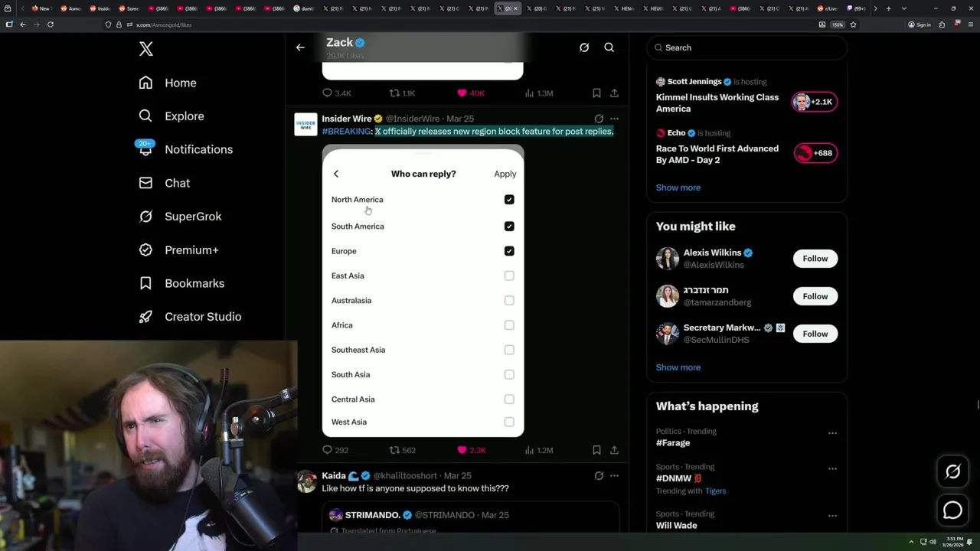Open a new browser tab
The image size is (980, 551).
coord(888,8)
